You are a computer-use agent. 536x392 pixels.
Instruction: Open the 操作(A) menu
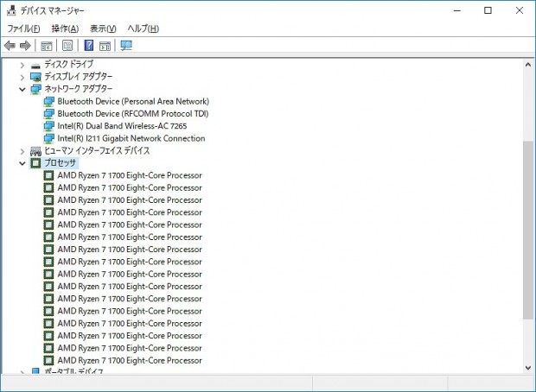65,28
